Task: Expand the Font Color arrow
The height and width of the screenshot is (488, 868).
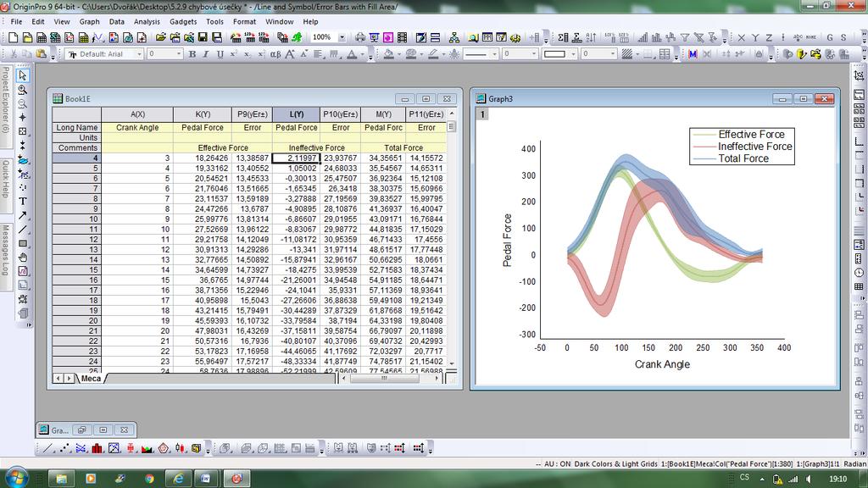Action: [x=363, y=54]
